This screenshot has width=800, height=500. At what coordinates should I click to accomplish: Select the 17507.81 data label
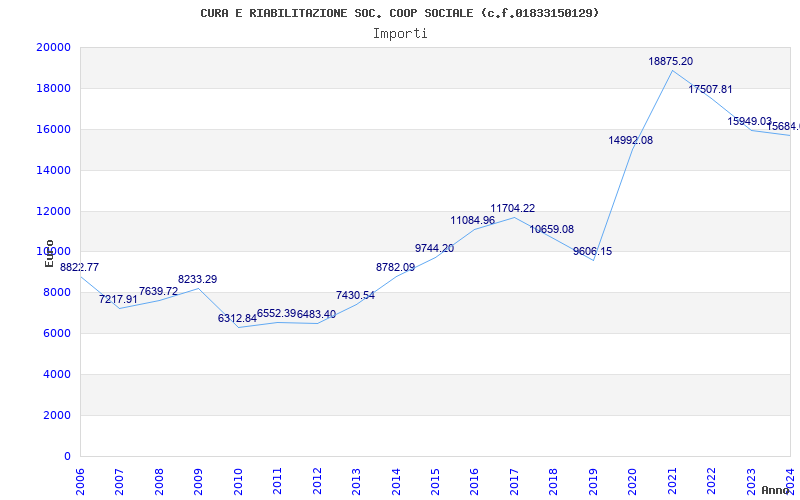click(710, 89)
